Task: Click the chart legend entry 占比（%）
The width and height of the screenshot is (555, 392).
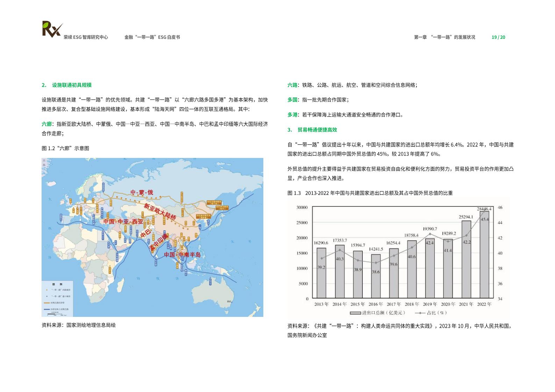Action: [431, 313]
